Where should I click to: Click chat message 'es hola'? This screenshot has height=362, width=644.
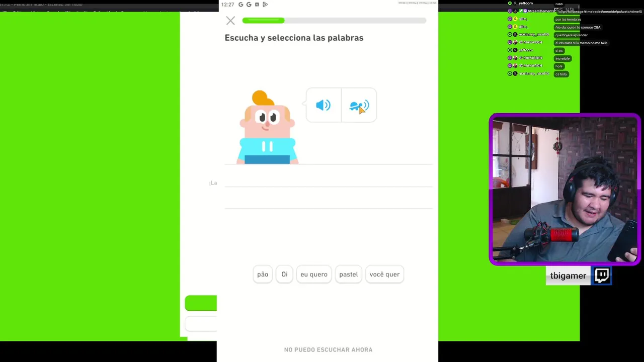coord(561,74)
